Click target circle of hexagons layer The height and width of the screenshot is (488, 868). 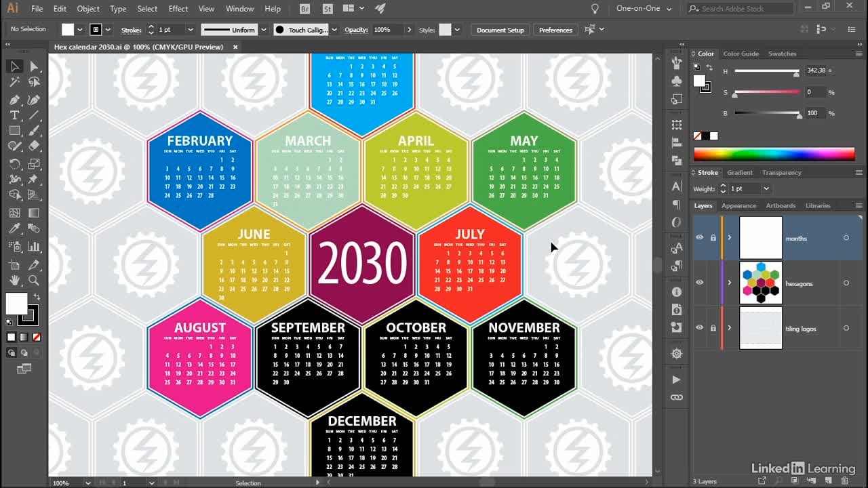click(846, 283)
